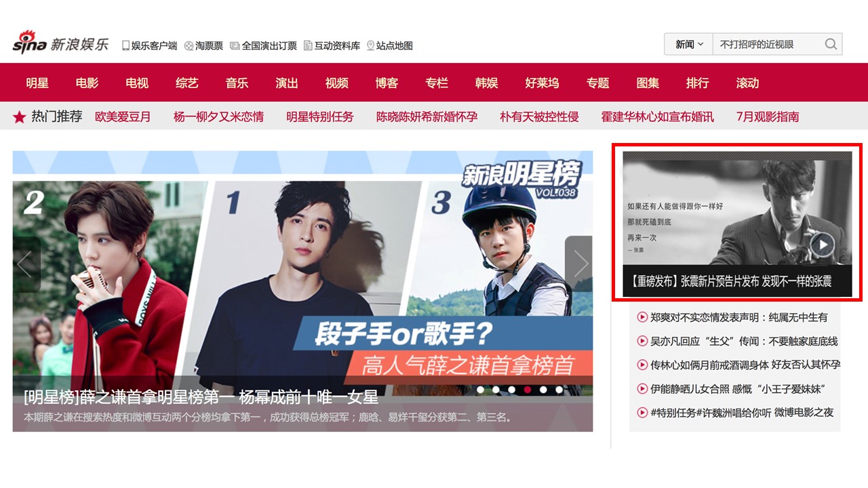Expand the 新闻 search category dropdown

point(688,44)
